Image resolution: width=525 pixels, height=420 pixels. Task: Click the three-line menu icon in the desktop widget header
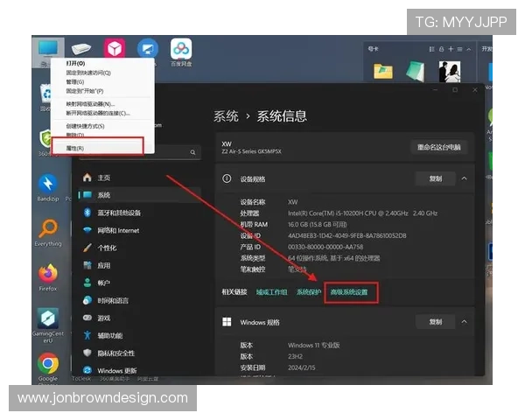tap(459, 49)
